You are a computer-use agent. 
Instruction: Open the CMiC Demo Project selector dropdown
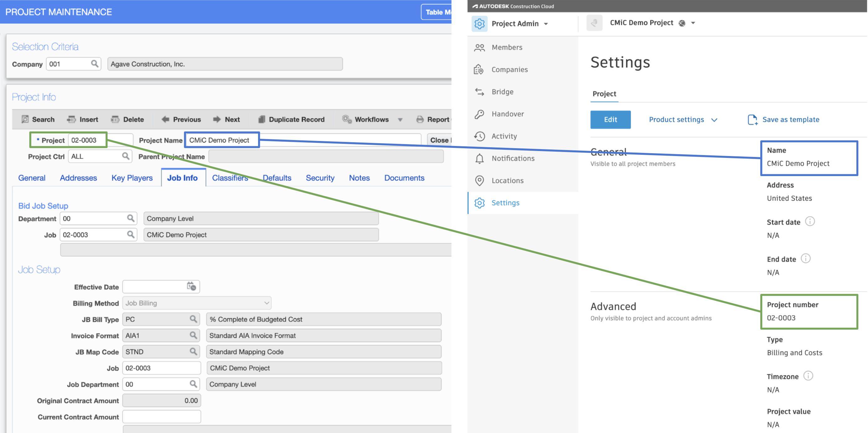click(x=693, y=23)
